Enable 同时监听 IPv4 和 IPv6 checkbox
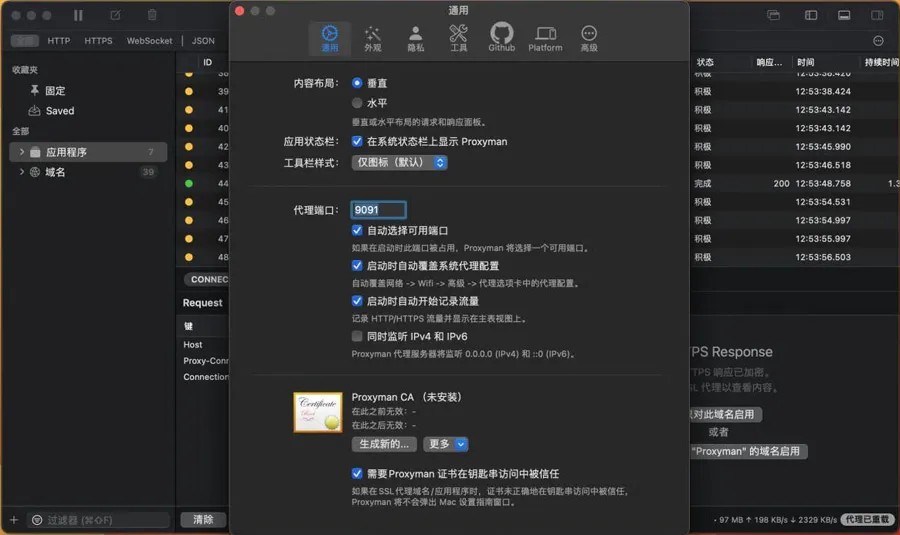Viewport: 900px width, 535px height. click(357, 337)
